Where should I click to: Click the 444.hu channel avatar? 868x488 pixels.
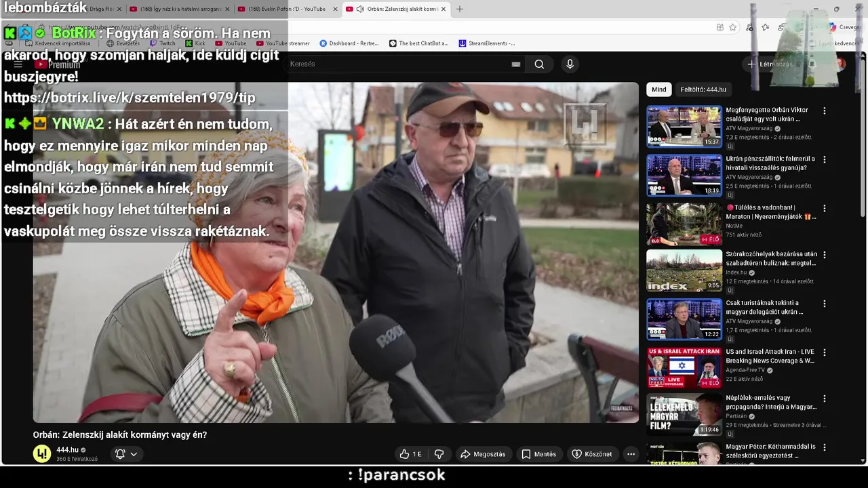[42, 453]
